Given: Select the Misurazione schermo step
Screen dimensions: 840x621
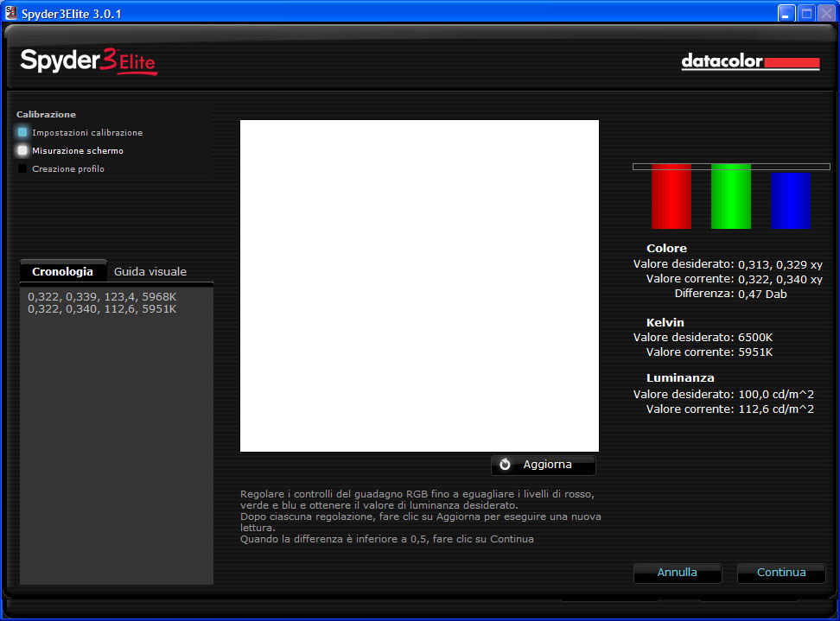Looking at the screenshot, I should (78, 150).
